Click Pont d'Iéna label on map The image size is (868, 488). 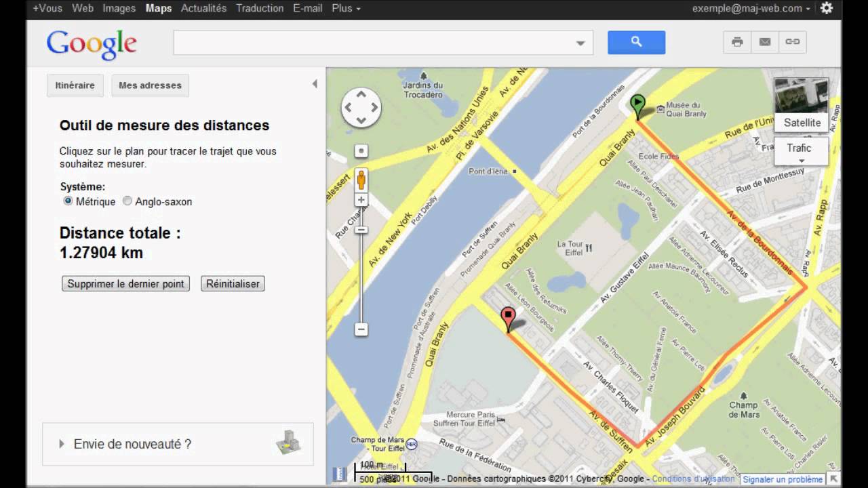coord(488,171)
